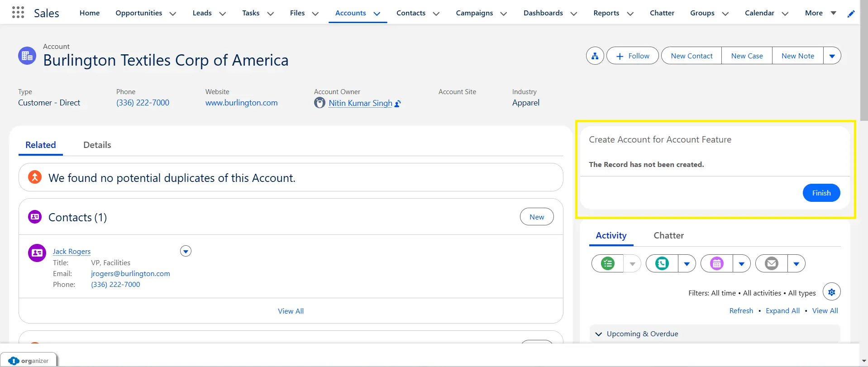Open the Opportunities navigation tab
The width and height of the screenshot is (868, 367).
pos(138,13)
